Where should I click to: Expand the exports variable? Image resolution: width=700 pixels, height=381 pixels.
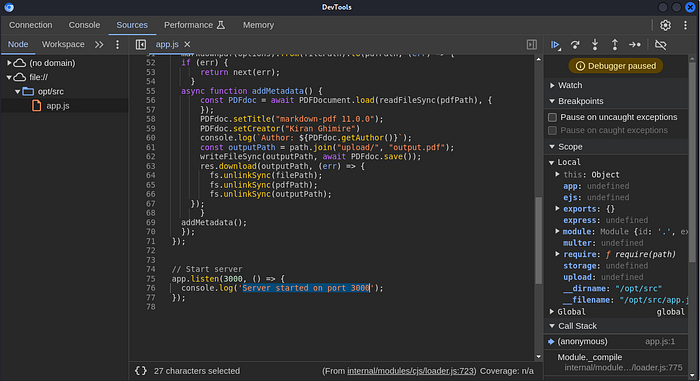557,208
